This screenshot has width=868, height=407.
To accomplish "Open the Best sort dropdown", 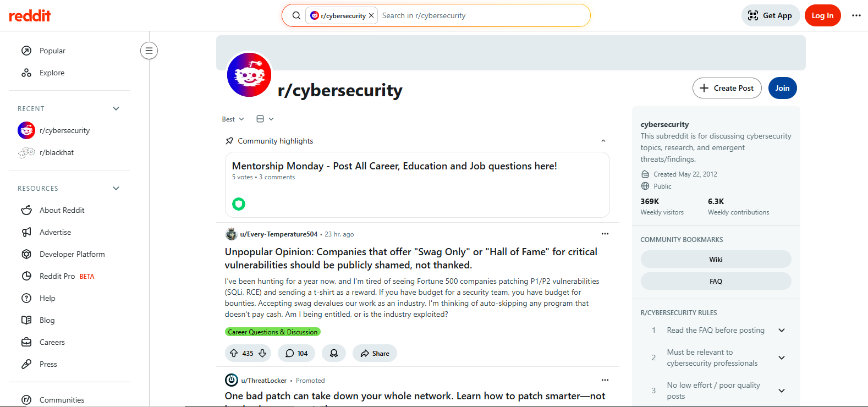I will 233,119.
